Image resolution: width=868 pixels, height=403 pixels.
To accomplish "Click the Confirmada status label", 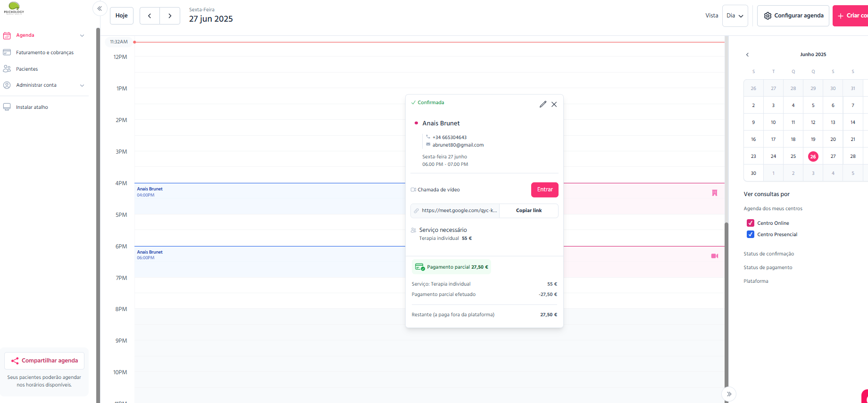I will (428, 103).
